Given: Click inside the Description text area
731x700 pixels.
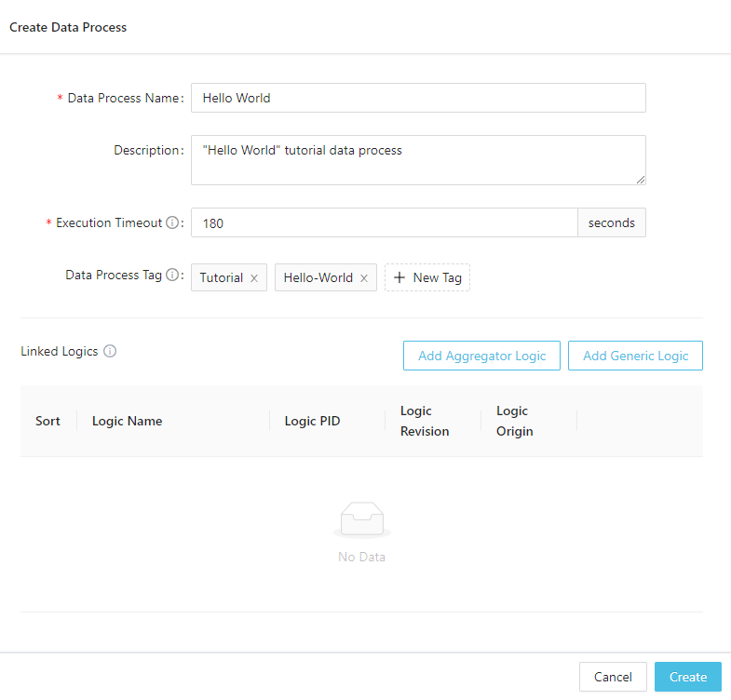Looking at the screenshot, I should click(x=418, y=160).
